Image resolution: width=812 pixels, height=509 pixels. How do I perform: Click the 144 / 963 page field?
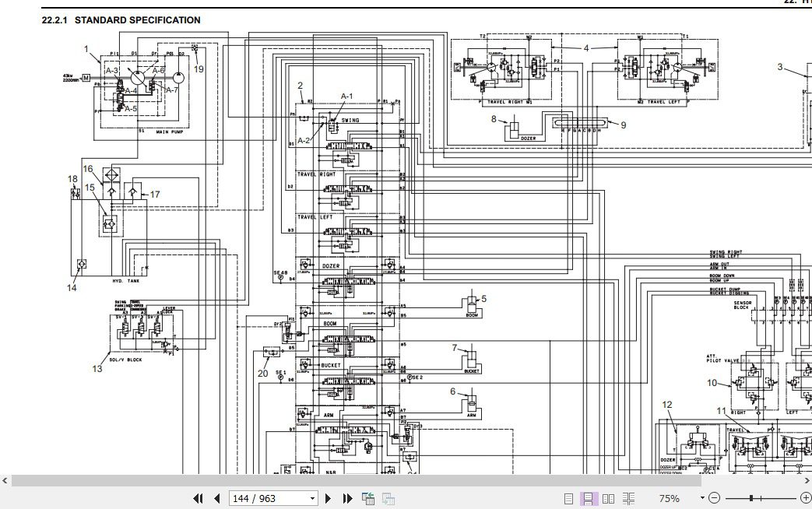269,499
